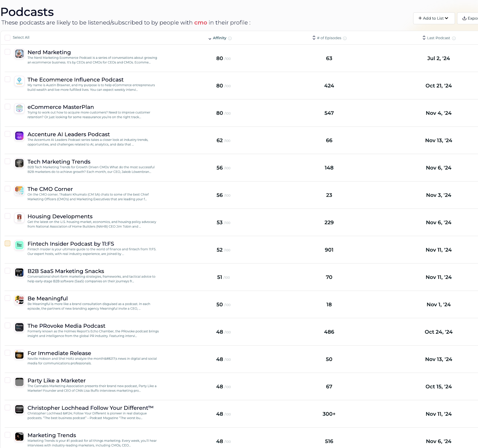
Task: Sort by Last Podcast column
Action: tap(436, 38)
